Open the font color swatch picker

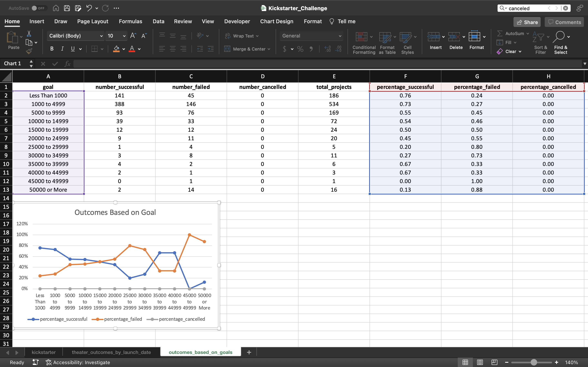[139, 49]
